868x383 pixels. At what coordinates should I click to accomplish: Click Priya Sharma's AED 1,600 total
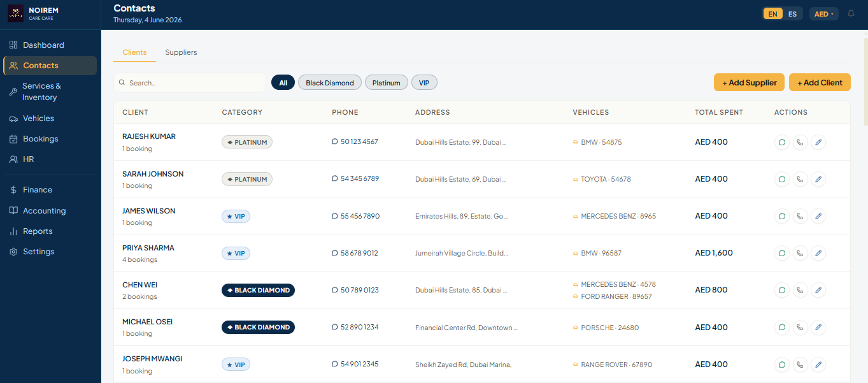714,253
